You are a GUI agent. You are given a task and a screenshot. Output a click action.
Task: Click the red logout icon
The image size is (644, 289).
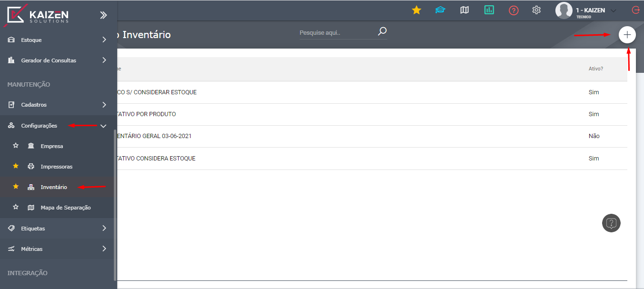click(x=635, y=10)
